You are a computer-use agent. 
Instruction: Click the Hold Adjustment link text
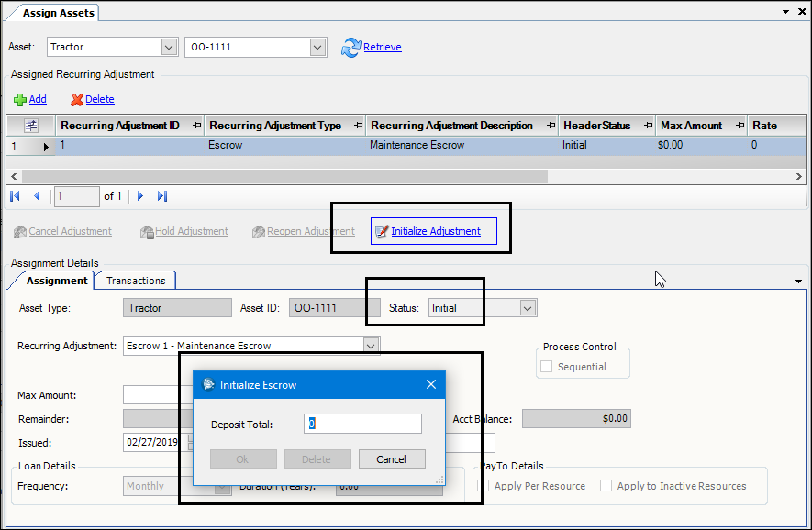[192, 231]
